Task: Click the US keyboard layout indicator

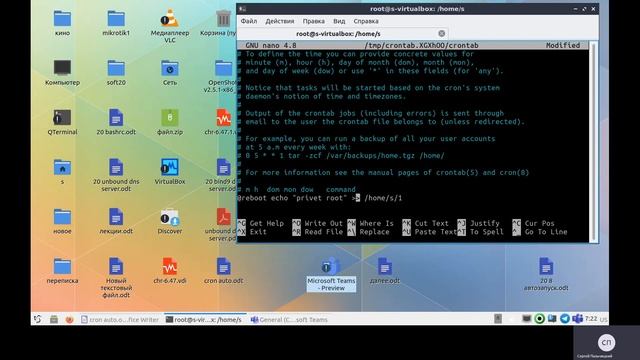Action: (604, 320)
